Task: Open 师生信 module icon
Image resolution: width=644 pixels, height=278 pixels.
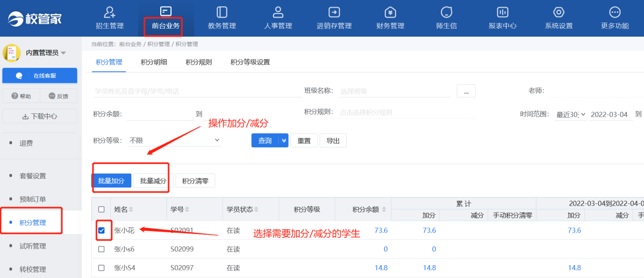Action: (446, 12)
